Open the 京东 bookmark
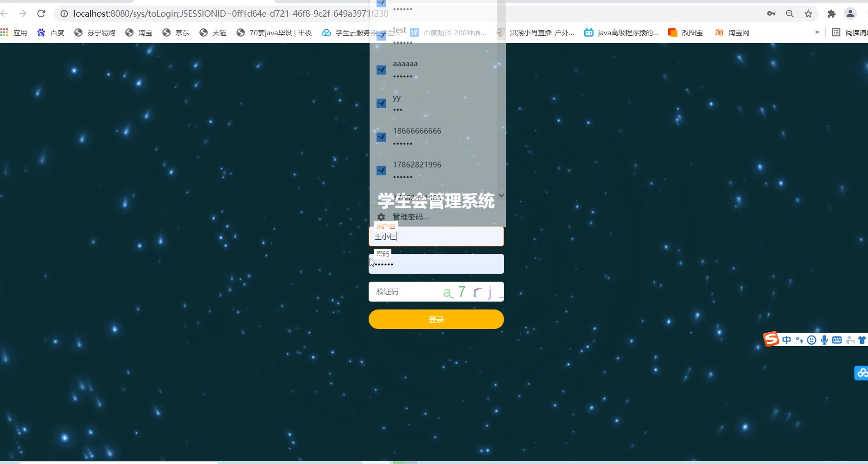This screenshot has width=868, height=464. click(176, 32)
